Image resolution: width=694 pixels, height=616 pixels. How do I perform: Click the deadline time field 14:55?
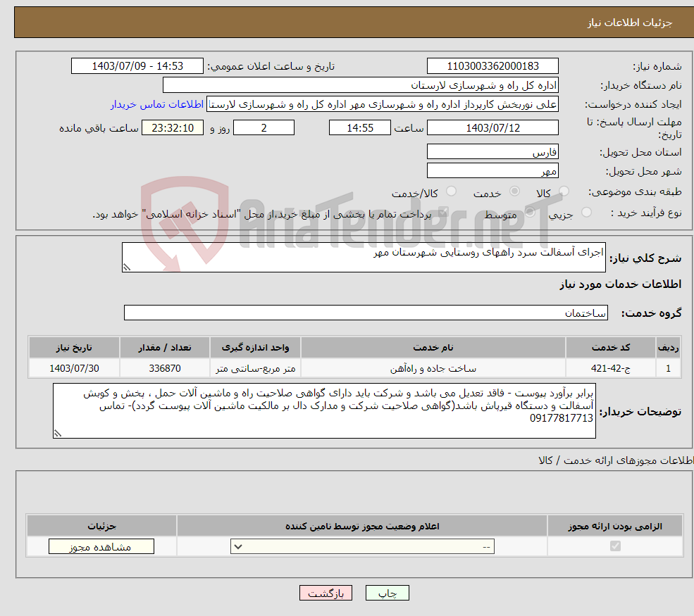[360, 128]
